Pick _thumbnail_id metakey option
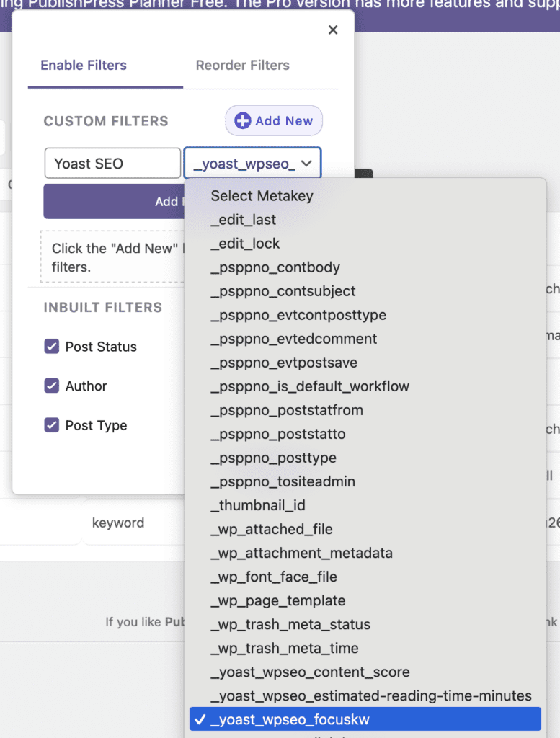This screenshot has width=560, height=738. tap(258, 505)
